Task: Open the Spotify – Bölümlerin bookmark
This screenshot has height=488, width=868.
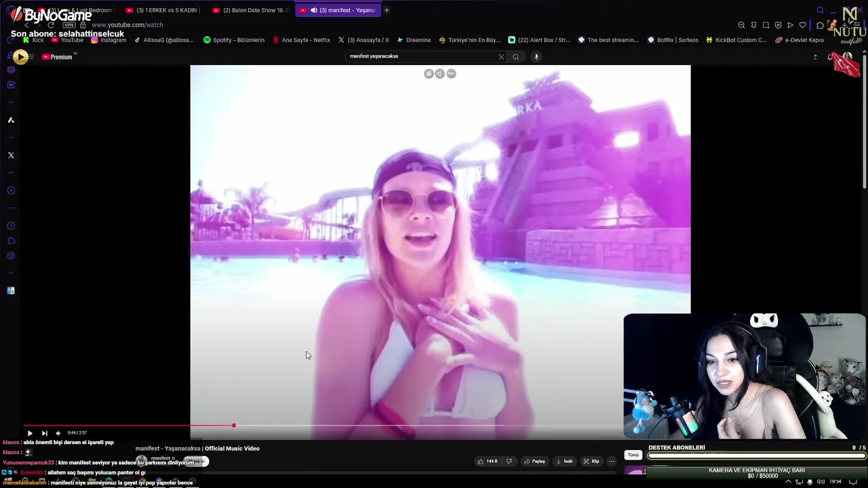Action: click(x=234, y=40)
